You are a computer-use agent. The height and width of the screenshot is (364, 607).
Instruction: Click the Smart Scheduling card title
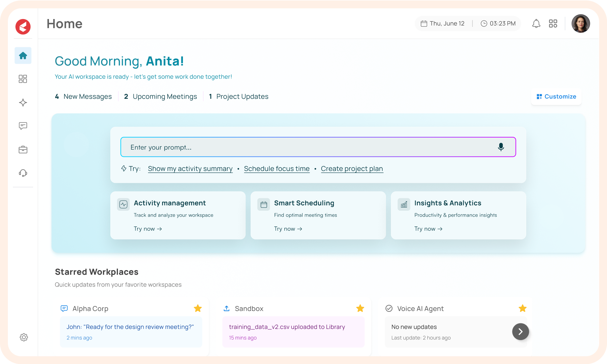[x=304, y=203]
